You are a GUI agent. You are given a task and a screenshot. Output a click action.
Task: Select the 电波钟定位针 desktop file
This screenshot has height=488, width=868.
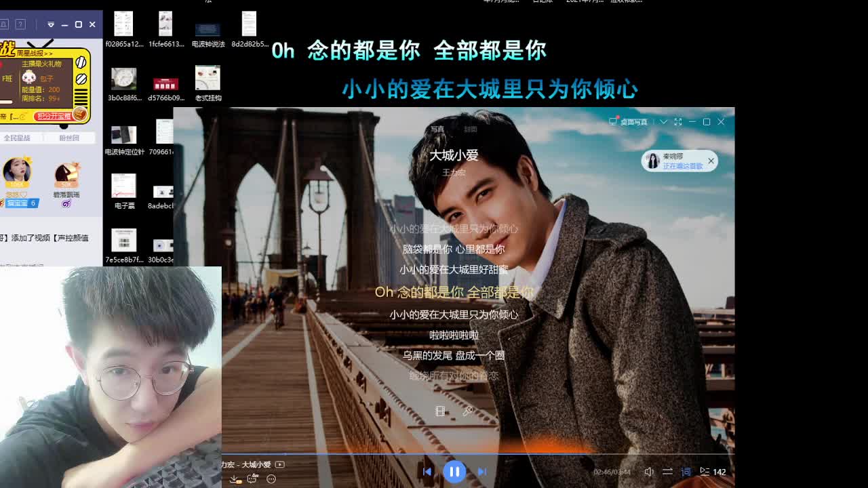coord(124,140)
